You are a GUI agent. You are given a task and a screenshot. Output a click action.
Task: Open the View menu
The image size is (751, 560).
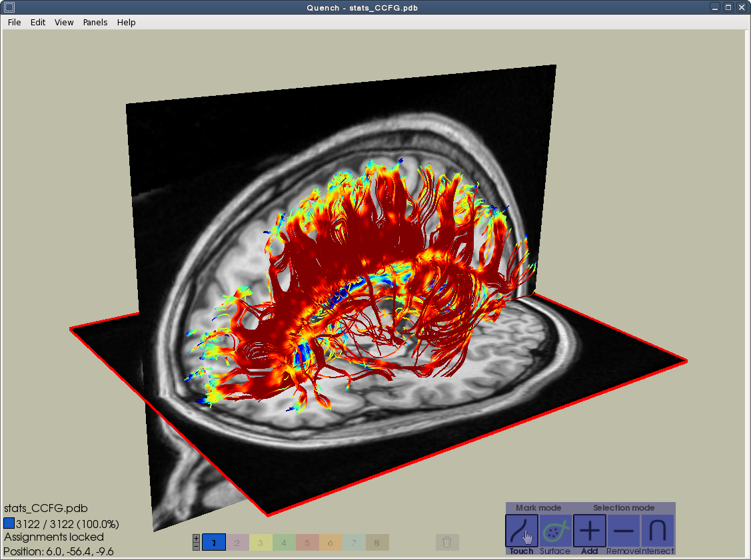pyautogui.click(x=64, y=22)
